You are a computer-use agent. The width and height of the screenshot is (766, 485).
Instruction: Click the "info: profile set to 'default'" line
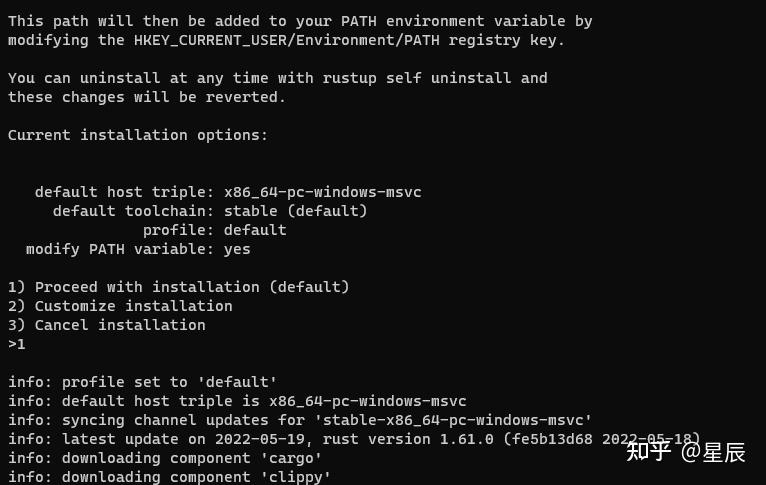pos(143,382)
